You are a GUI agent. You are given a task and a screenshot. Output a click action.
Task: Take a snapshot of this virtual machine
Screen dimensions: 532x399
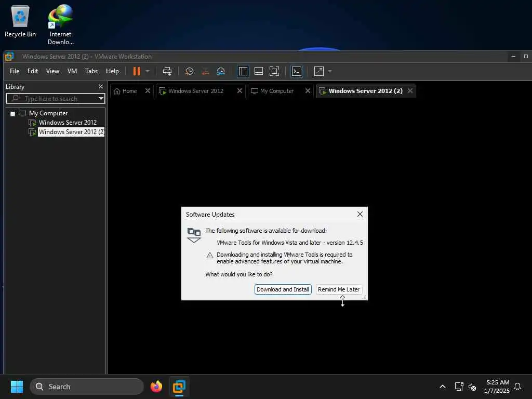pos(189,71)
